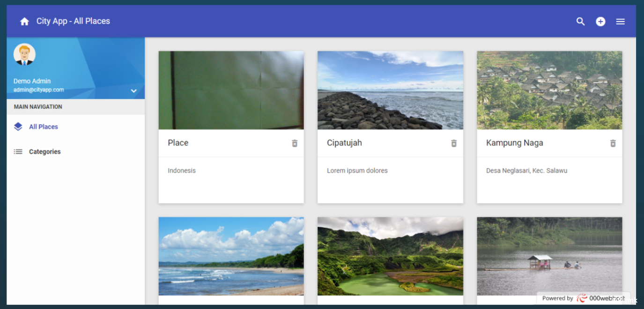This screenshot has width=644, height=309.
Task: Expand the Demo Admin account dropdown arrow
Action: [133, 91]
